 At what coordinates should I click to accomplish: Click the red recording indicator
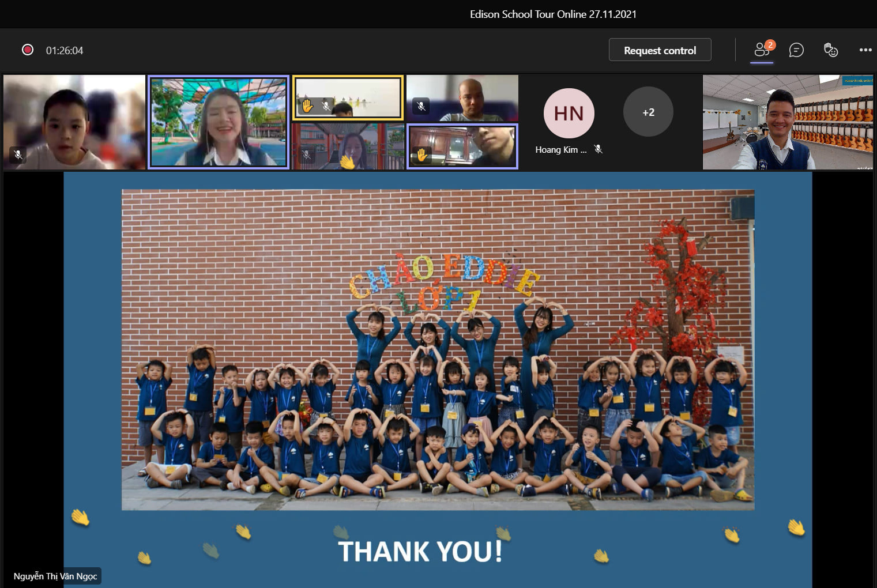pyautogui.click(x=27, y=50)
